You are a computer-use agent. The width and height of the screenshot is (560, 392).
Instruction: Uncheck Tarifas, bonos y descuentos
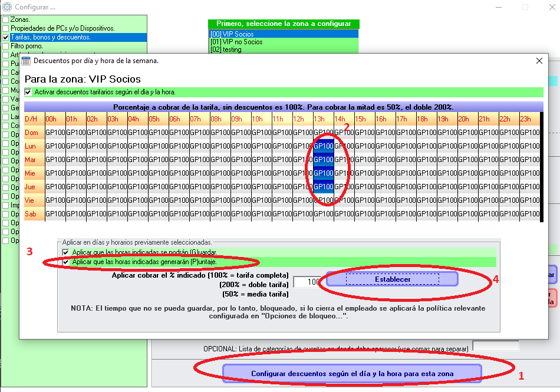point(6,37)
